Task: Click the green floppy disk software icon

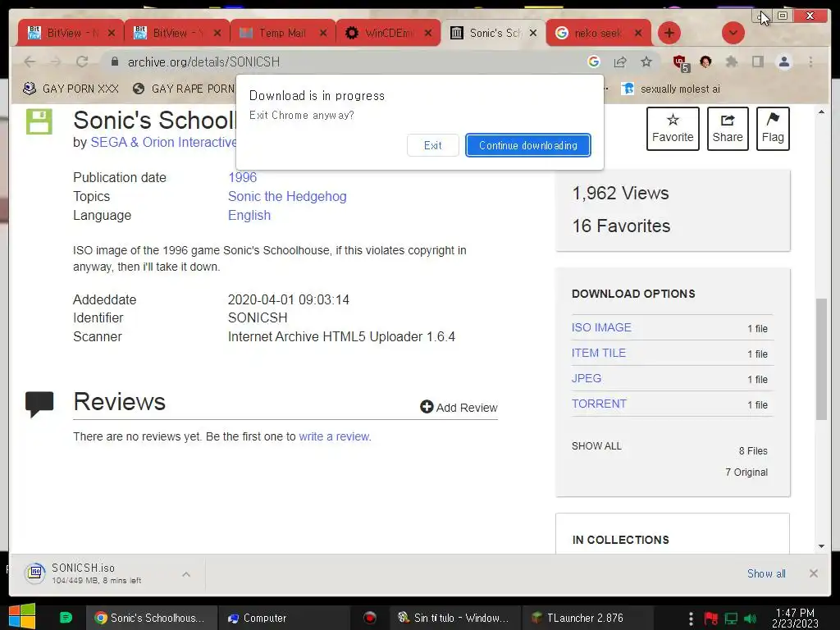Action: (39, 121)
